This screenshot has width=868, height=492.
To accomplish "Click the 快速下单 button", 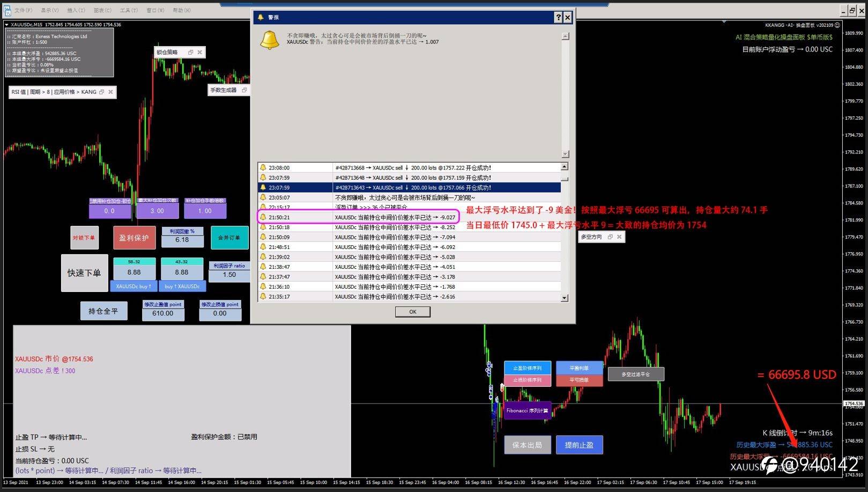I will (x=84, y=273).
